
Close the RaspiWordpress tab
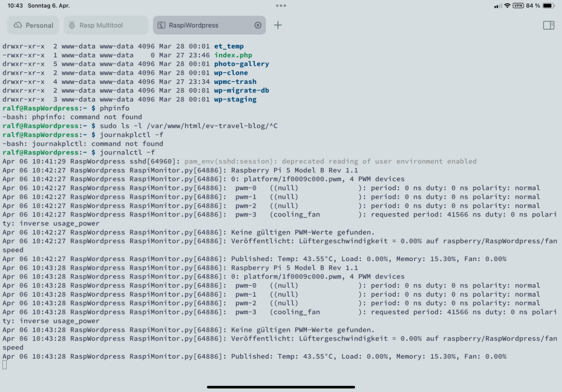(x=258, y=25)
